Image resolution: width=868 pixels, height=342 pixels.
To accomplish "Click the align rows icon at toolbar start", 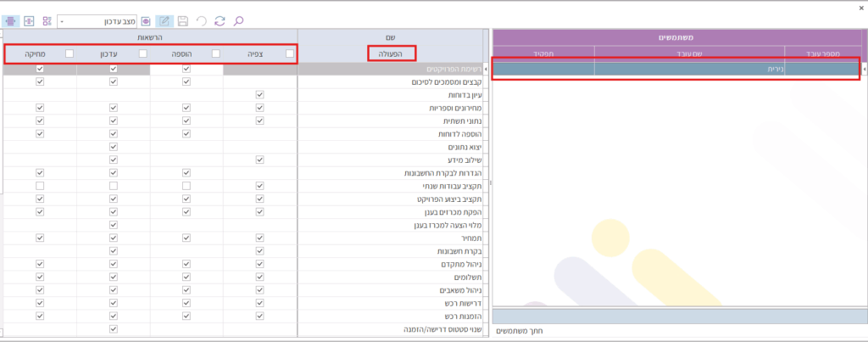I will (x=10, y=20).
